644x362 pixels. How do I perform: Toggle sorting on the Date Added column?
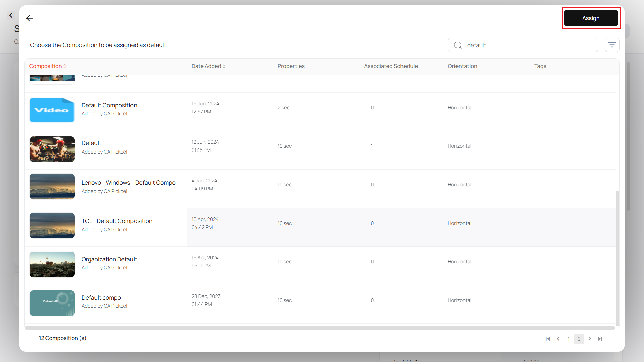(208, 66)
